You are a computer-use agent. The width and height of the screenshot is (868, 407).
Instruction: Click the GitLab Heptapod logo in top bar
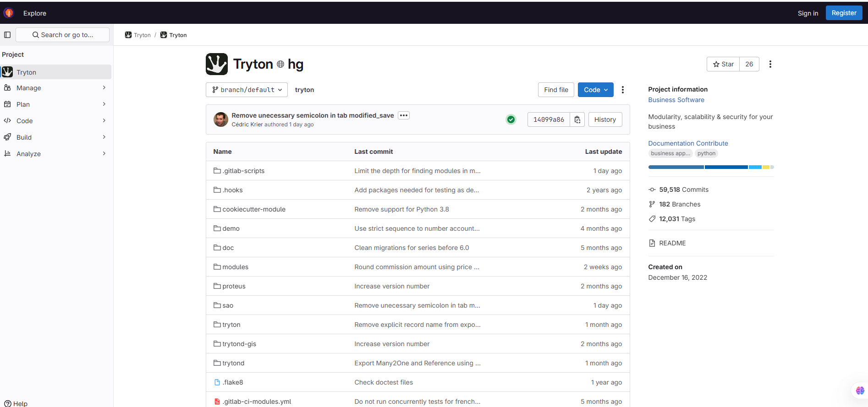pyautogui.click(x=8, y=13)
